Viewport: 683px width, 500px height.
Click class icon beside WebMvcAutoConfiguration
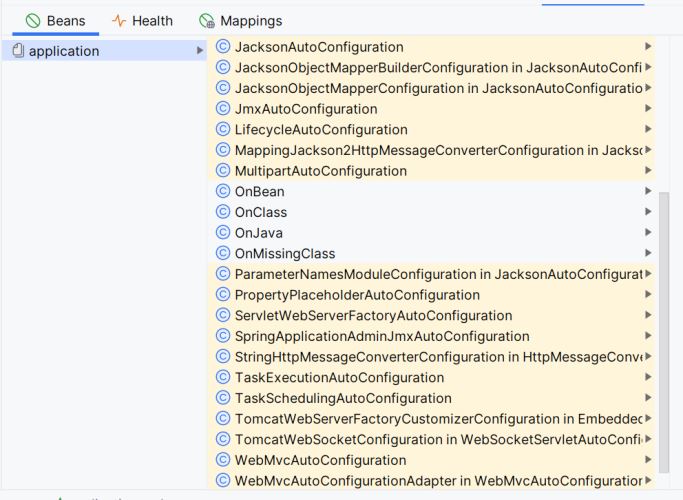pos(223,460)
